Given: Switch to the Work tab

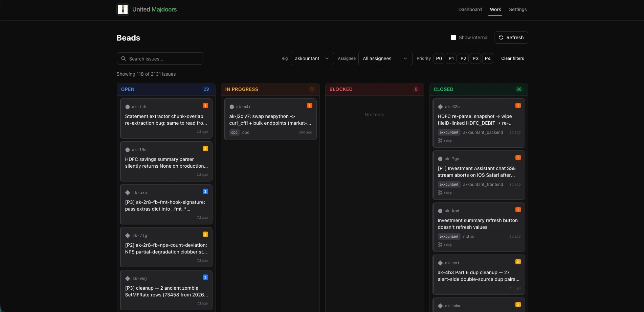Looking at the screenshot, I should [x=495, y=9].
